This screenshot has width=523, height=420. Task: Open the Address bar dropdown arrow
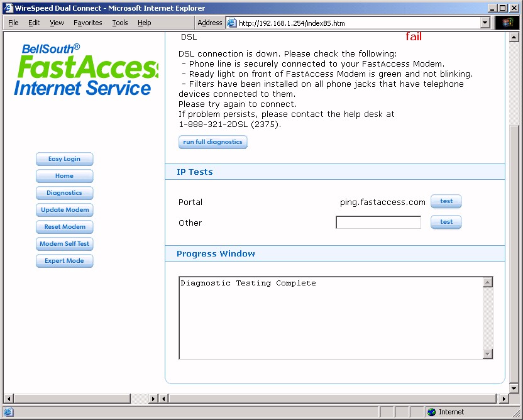click(485, 23)
